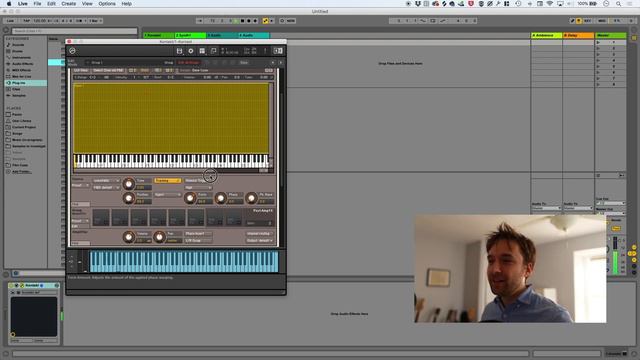The width and height of the screenshot is (640, 360).
Task: Click the Drums category icon in browser
Action: [x=9, y=51]
